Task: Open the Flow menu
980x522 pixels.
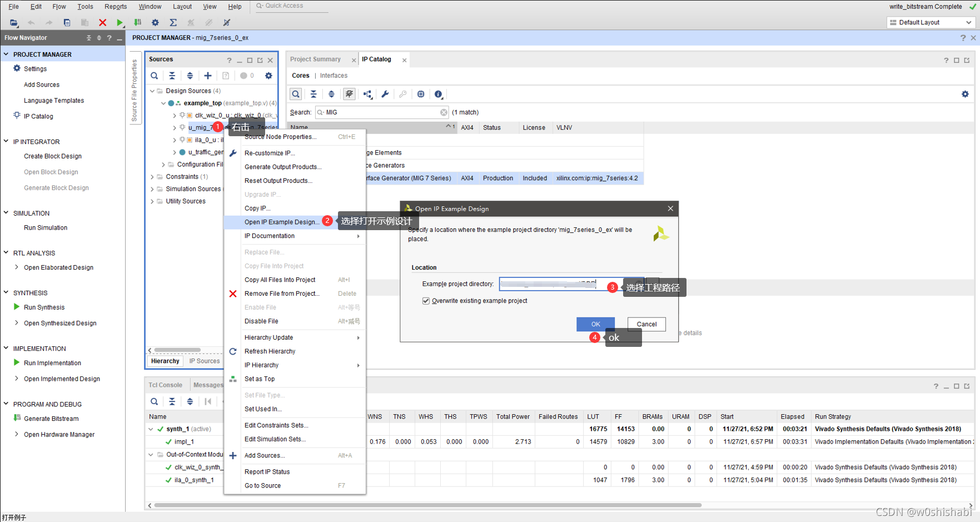Action: pyautogui.click(x=59, y=7)
